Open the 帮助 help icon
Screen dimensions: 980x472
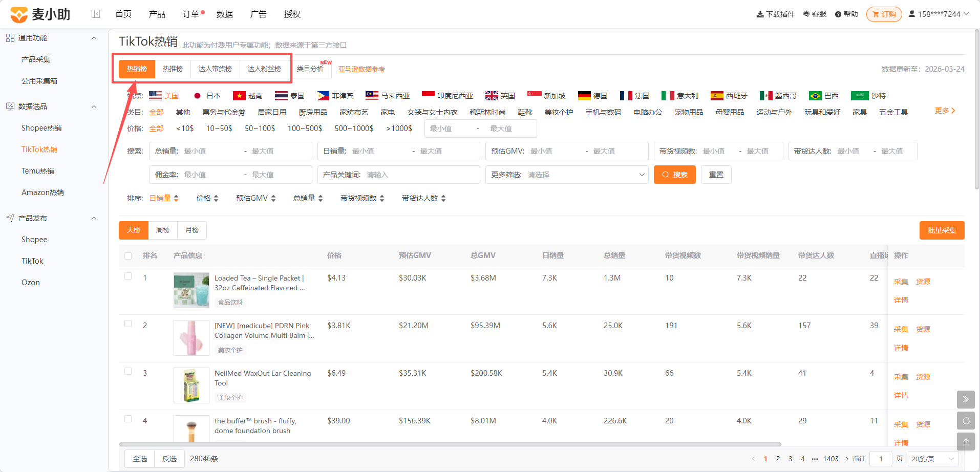coord(838,14)
